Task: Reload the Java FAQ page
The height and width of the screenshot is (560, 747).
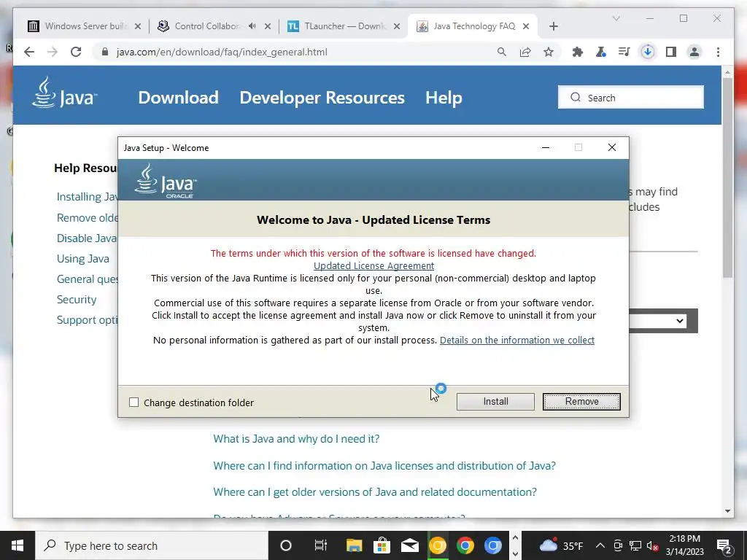Action: click(76, 52)
